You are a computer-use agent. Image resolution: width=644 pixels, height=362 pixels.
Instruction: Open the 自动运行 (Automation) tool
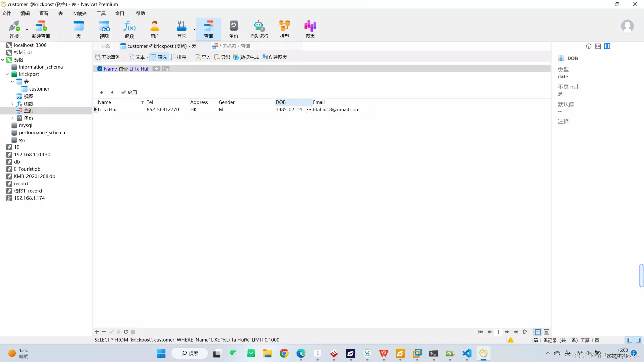tap(259, 29)
